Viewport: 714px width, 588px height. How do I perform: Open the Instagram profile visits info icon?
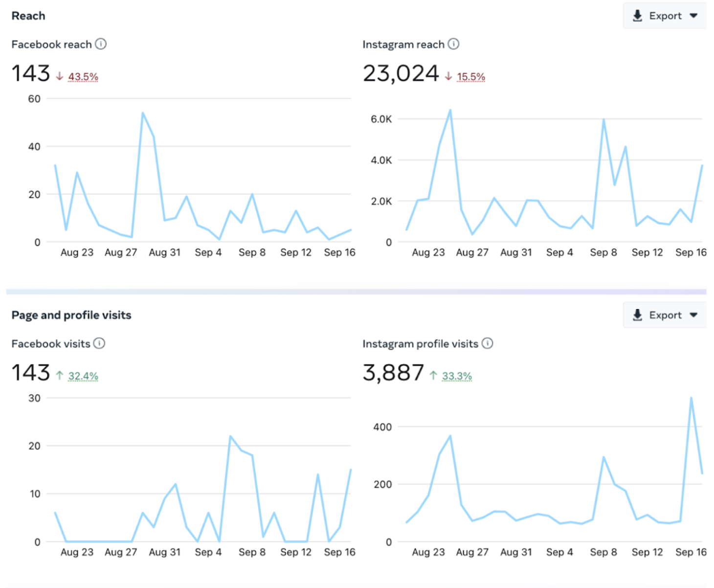488,343
